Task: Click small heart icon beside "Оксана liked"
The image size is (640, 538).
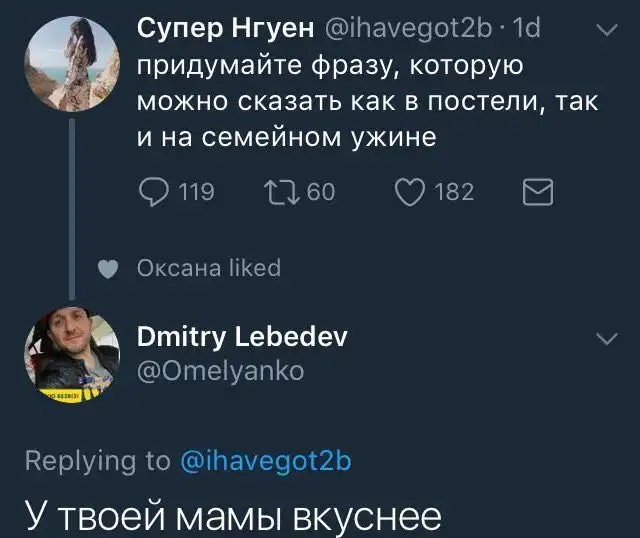Action: [x=112, y=268]
